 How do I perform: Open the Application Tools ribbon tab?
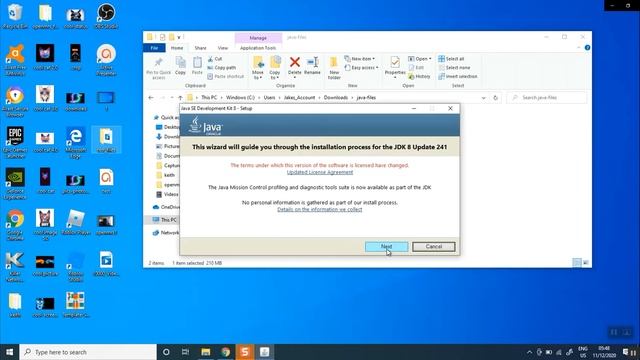coord(258,48)
